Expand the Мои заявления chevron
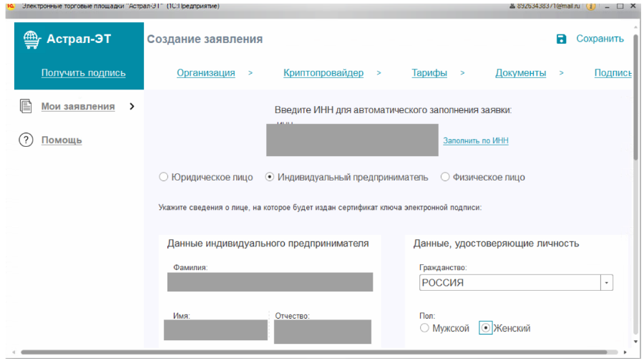Image resolution: width=644 pixels, height=361 pixels. click(x=132, y=107)
